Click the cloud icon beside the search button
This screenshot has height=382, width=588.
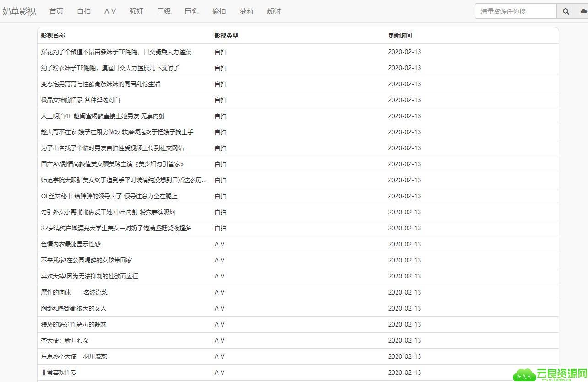(583, 11)
